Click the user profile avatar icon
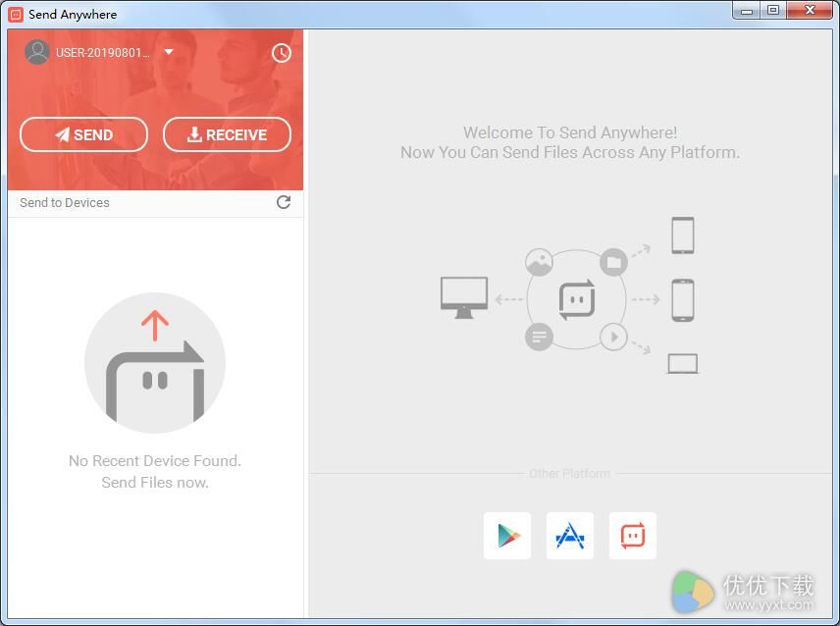Viewport: 840px width, 626px height. coord(37,52)
